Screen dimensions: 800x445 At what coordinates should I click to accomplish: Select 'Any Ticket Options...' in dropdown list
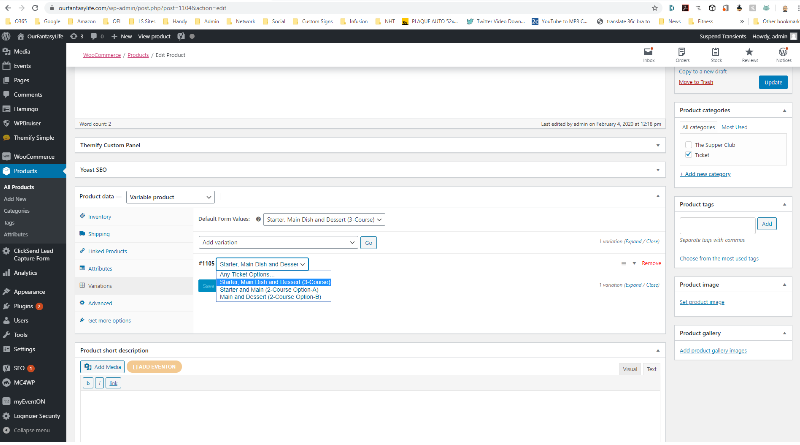[x=246, y=274]
